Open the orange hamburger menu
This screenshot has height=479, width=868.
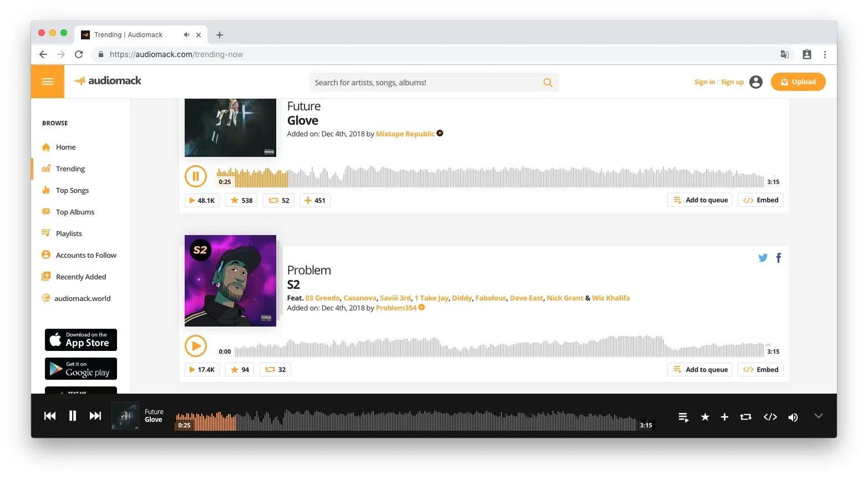tap(48, 81)
